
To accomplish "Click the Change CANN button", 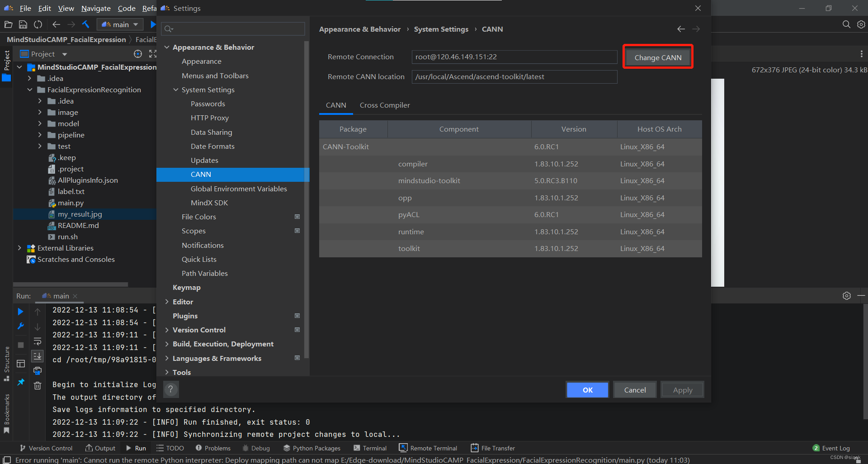I will (x=658, y=57).
